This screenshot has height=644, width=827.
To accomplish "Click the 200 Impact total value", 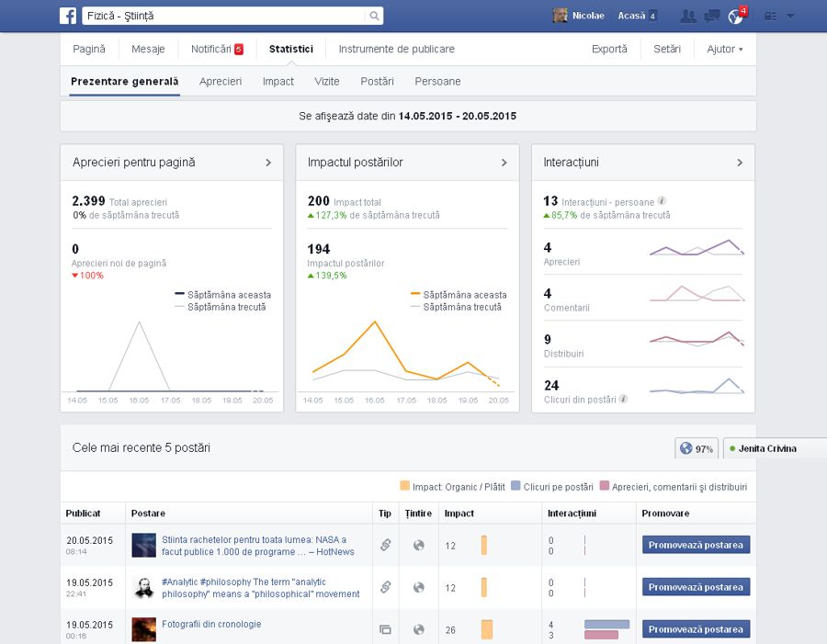I will click(x=319, y=201).
